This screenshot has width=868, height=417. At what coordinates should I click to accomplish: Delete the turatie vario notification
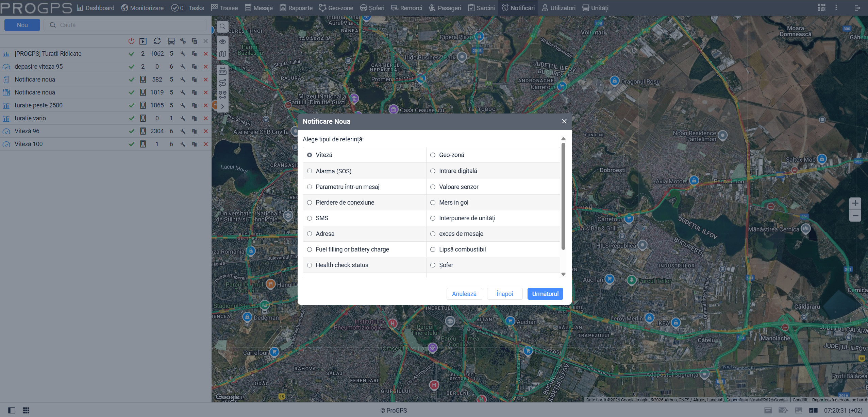[x=205, y=118]
